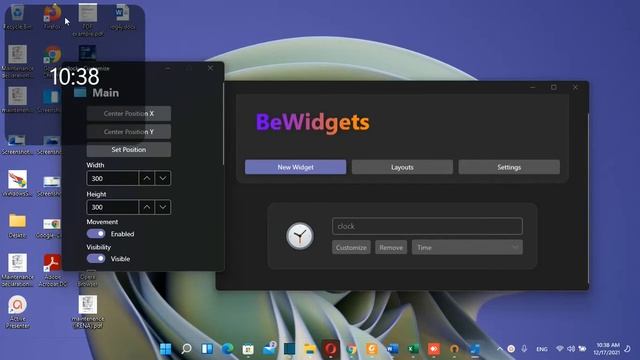Viewport: 640px width, 360px height.
Task: Switch to the New Widget tab
Action: click(296, 167)
